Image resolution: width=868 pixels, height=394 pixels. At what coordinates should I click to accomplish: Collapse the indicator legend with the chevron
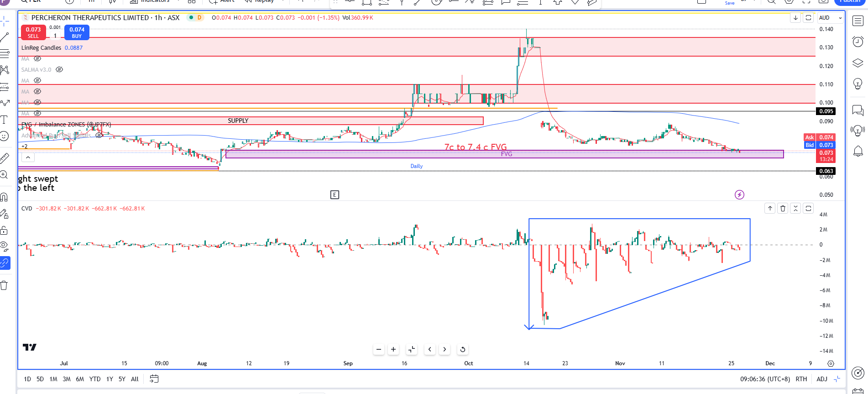coord(28,158)
